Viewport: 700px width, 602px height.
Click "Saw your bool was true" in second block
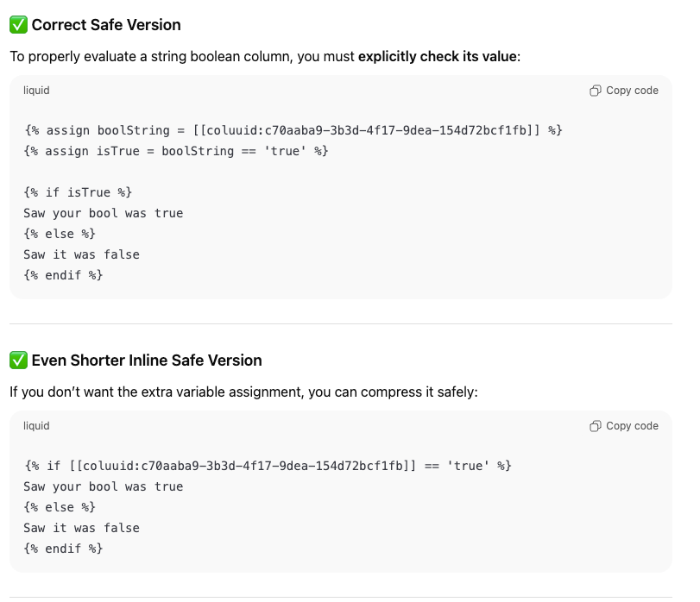(x=104, y=486)
